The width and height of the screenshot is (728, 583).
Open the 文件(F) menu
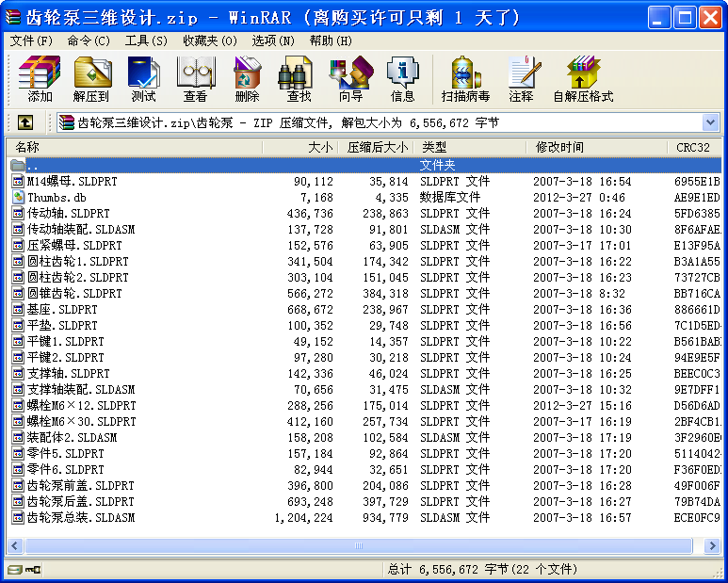pyautogui.click(x=31, y=40)
